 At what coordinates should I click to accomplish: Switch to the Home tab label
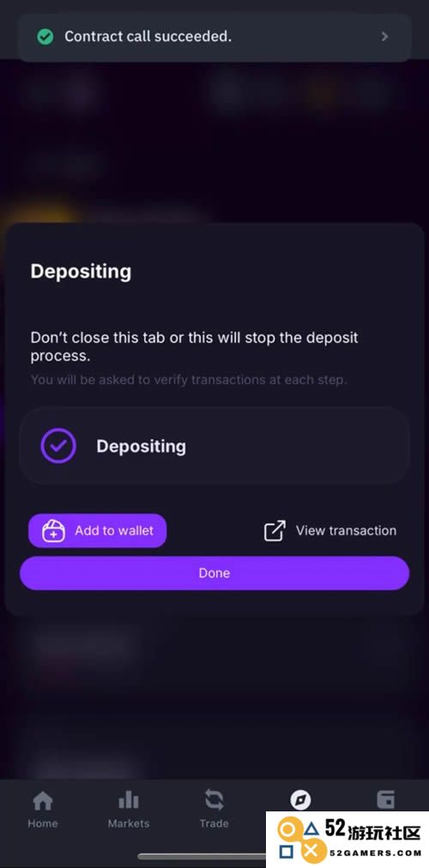(43, 823)
